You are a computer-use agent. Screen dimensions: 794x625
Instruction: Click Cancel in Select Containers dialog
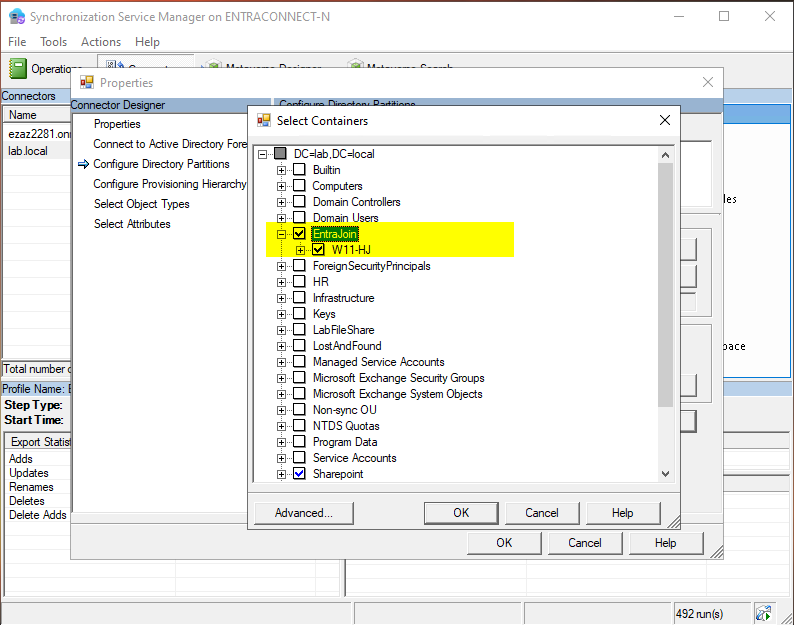(542, 513)
